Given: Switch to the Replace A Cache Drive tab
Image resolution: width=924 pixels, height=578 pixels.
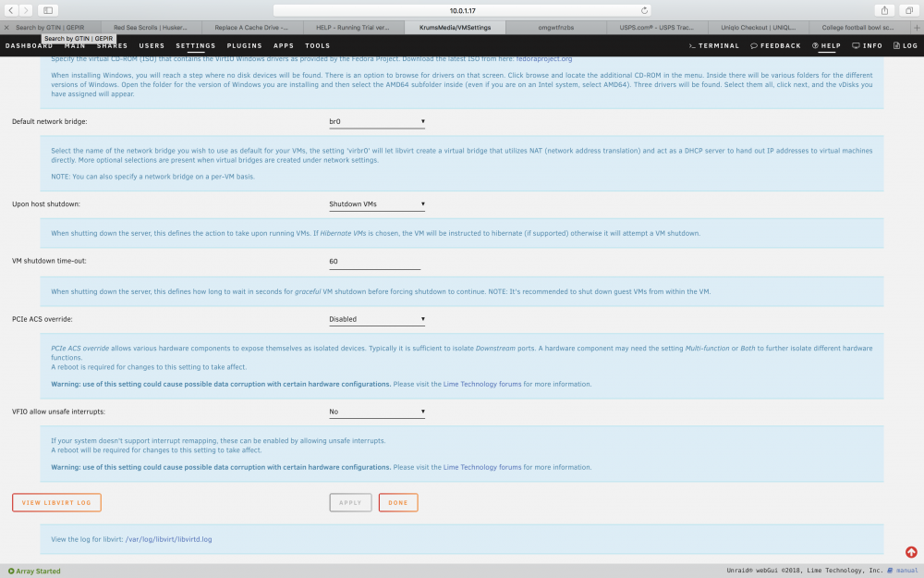Looking at the screenshot, I should (252, 27).
